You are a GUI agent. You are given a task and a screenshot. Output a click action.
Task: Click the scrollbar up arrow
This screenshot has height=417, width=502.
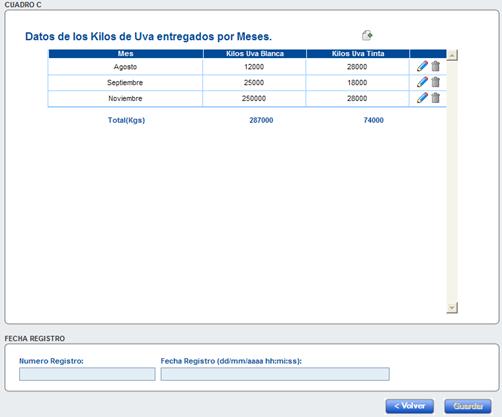click(x=452, y=55)
